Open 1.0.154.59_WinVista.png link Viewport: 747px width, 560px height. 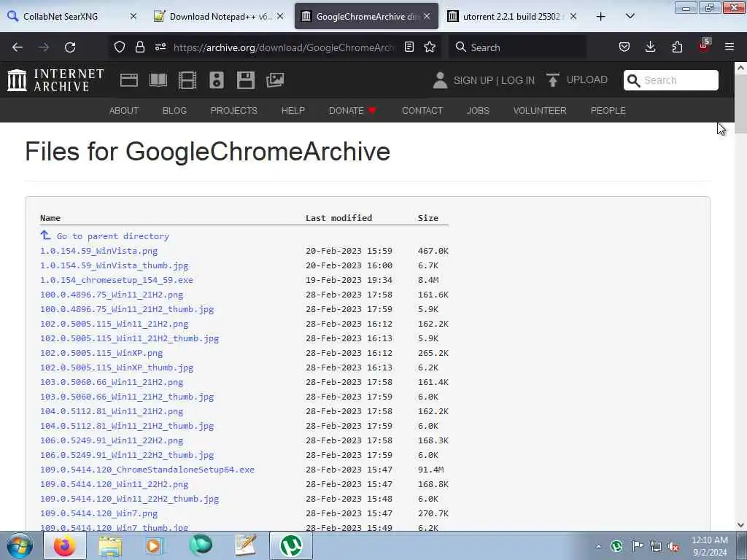[98, 251]
